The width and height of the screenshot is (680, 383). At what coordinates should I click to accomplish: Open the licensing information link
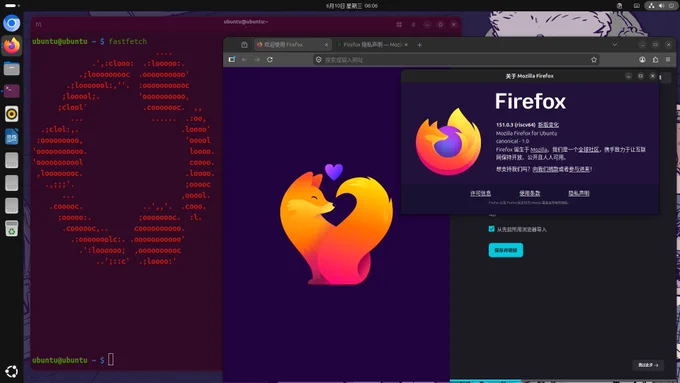(x=481, y=193)
